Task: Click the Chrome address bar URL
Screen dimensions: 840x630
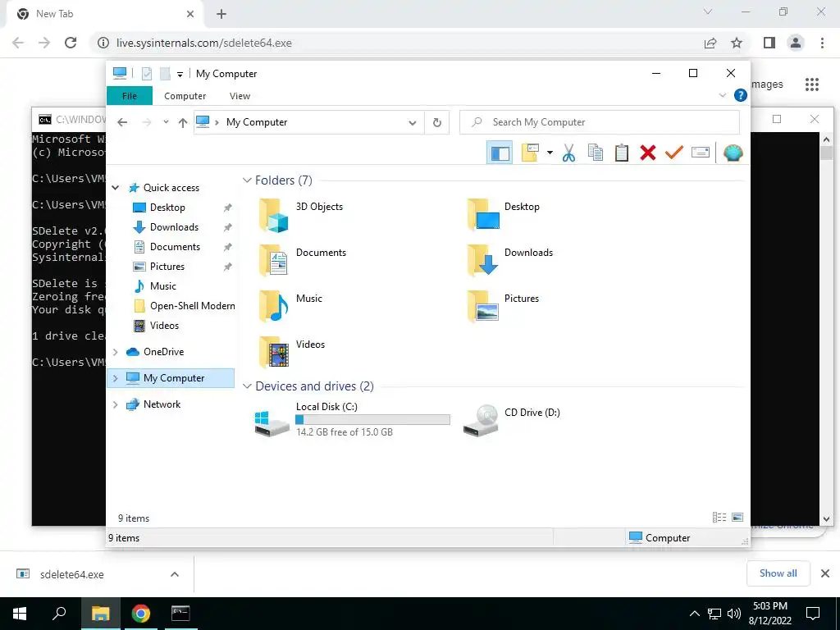Action: (204, 43)
